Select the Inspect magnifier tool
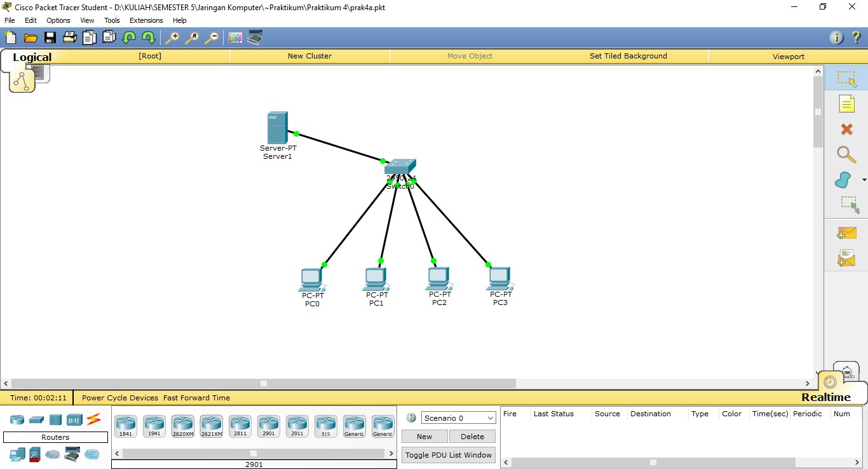Screen dimensions: 868x469 click(x=846, y=154)
